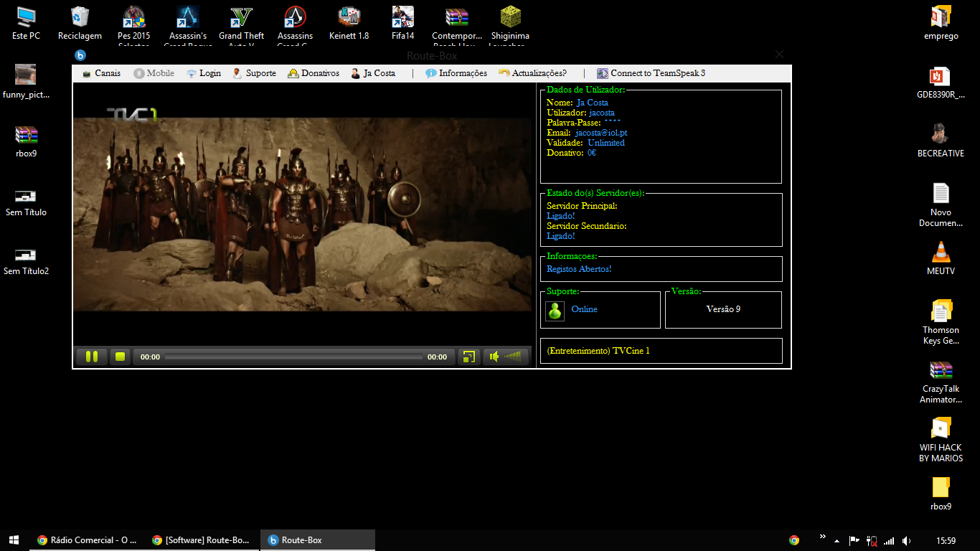
Task: Click Connect to TeamSpeak 3
Action: pos(651,73)
